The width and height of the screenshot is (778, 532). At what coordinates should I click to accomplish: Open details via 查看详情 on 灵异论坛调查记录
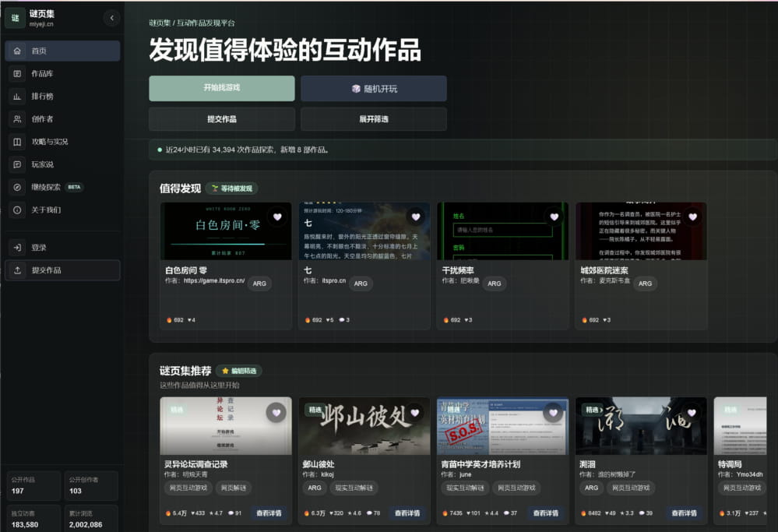click(x=269, y=513)
